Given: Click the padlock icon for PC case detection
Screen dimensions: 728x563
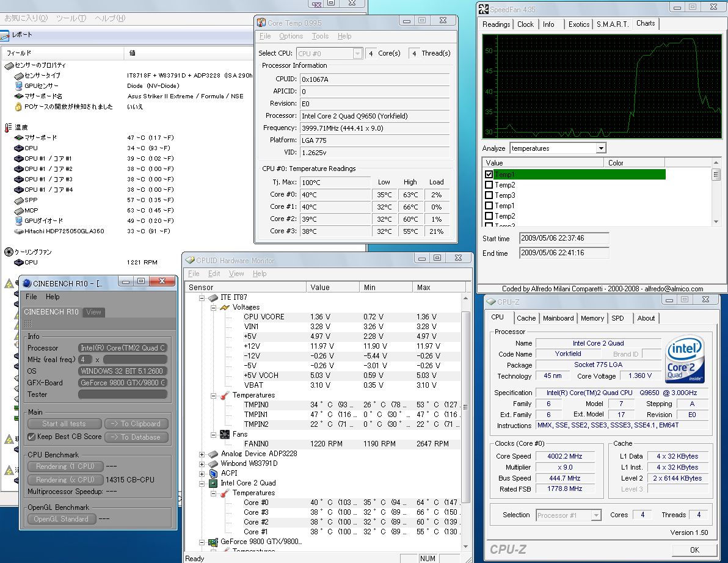Looking at the screenshot, I should (x=19, y=107).
